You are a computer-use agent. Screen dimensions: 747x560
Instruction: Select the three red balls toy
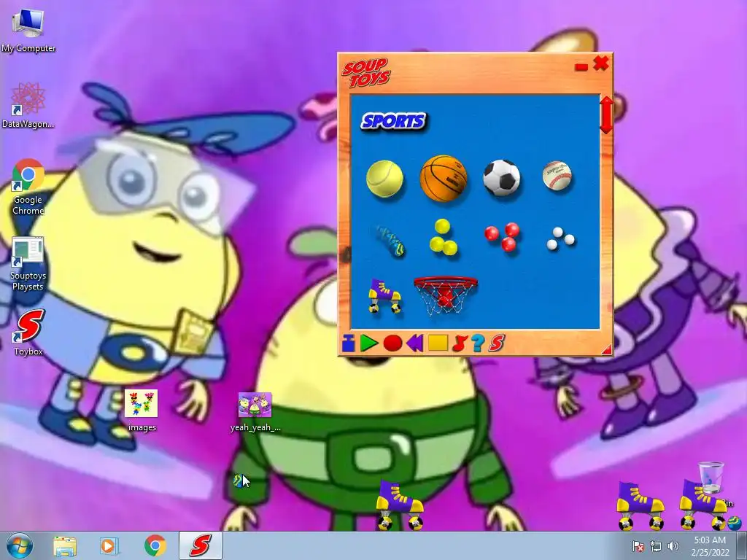coord(502,237)
